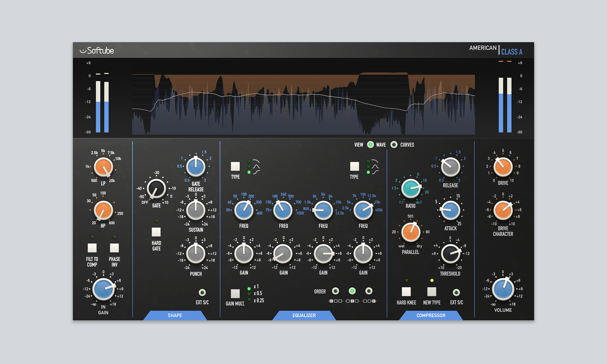The width and height of the screenshot is (607, 364).
Task: Click the EQUALIZER section tab
Action: click(x=304, y=315)
